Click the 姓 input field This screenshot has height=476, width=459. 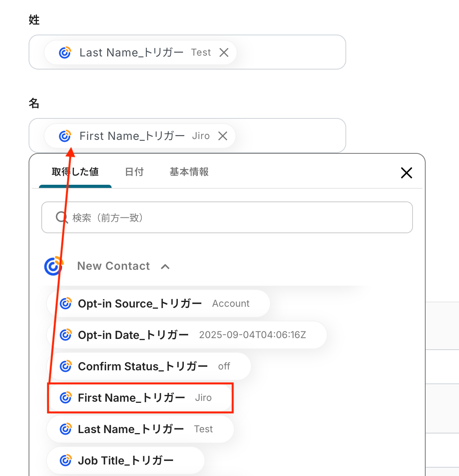pos(290,52)
